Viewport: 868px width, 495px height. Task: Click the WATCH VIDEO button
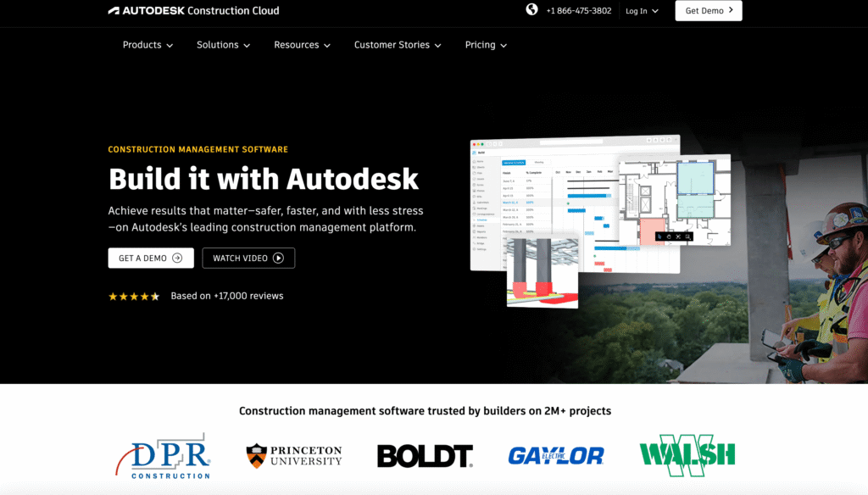(x=248, y=258)
